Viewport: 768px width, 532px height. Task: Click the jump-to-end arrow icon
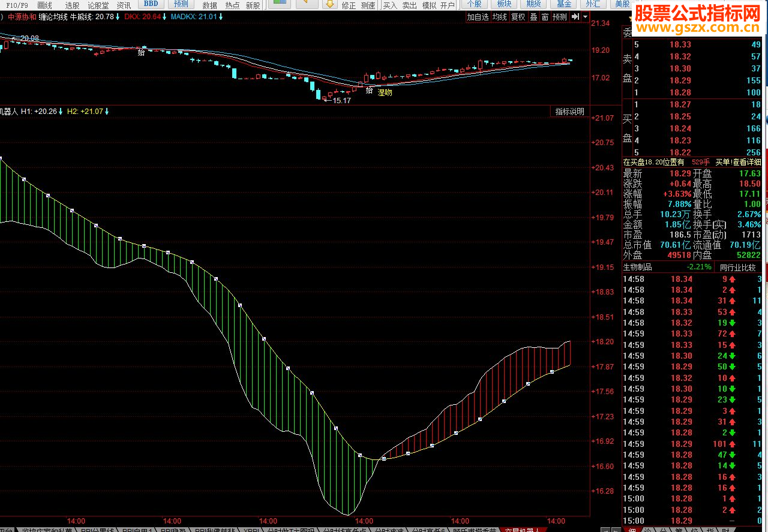coord(575,17)
